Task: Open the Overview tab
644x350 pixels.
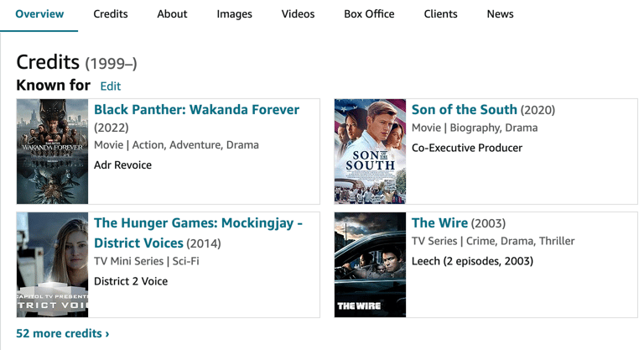Action: [40, 14]
